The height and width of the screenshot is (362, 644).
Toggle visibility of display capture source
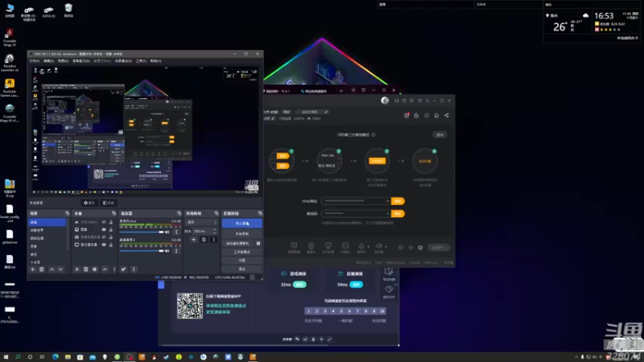click(104, 245)
